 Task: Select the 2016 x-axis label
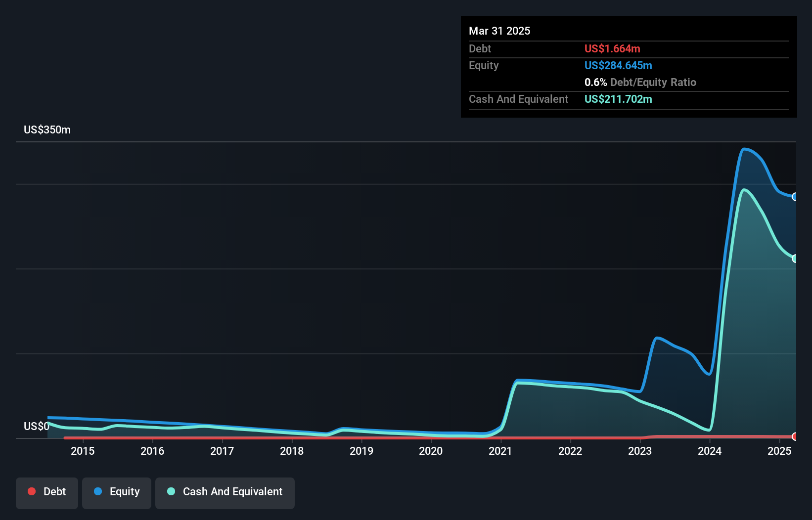[x=152, y=451]
